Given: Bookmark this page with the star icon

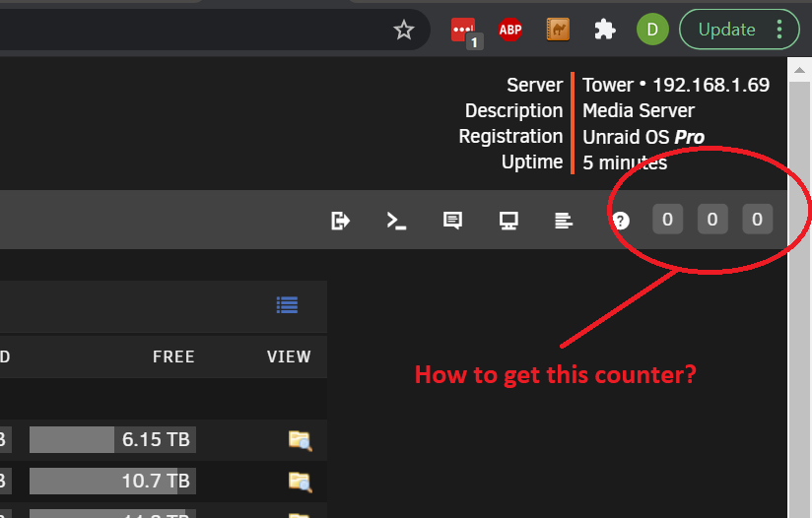Looking at the screenshot, I should (x=403, y=30).
